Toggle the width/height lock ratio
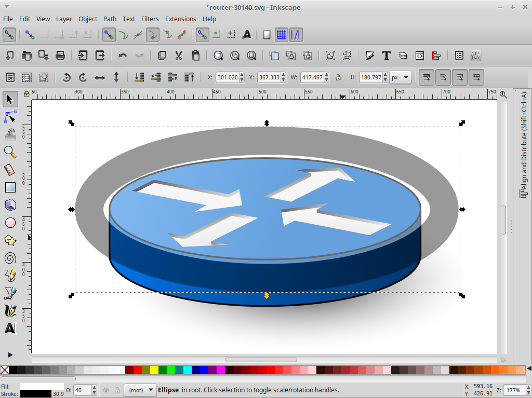This screenshot has width=532, height=398. click(338, 77)
